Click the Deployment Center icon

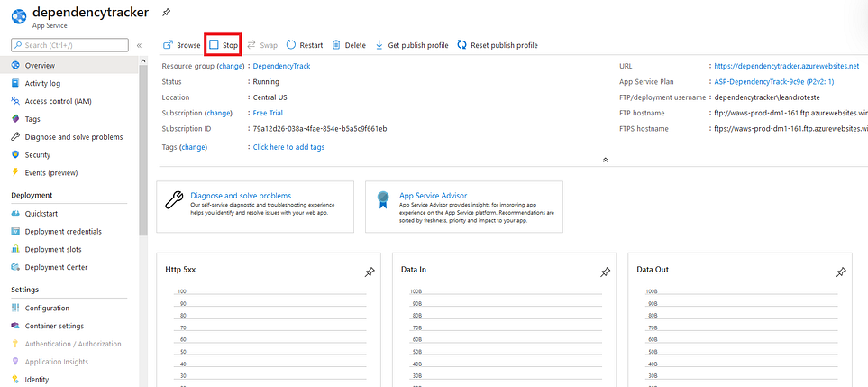pyautogui.click(x=15, y=267)
